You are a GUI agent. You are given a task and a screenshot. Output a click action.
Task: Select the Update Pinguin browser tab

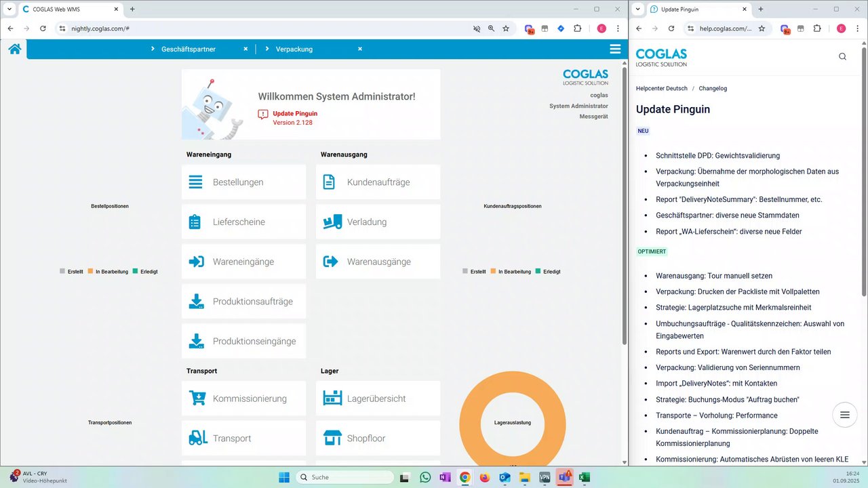[698, 9]
